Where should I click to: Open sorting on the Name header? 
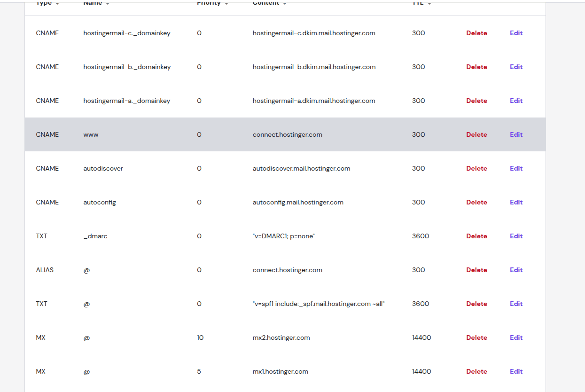(x=94, y=3)
